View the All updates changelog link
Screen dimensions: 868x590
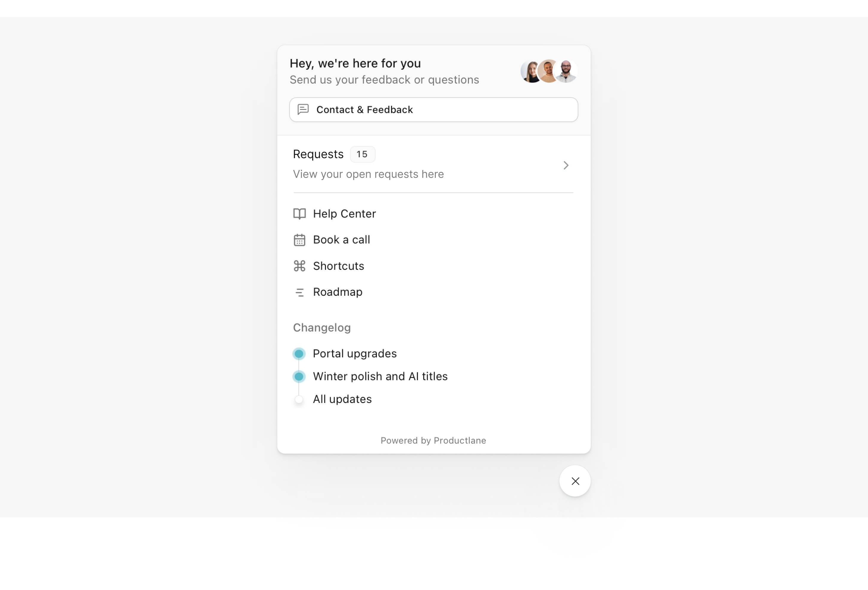click(x=342, y=399)
